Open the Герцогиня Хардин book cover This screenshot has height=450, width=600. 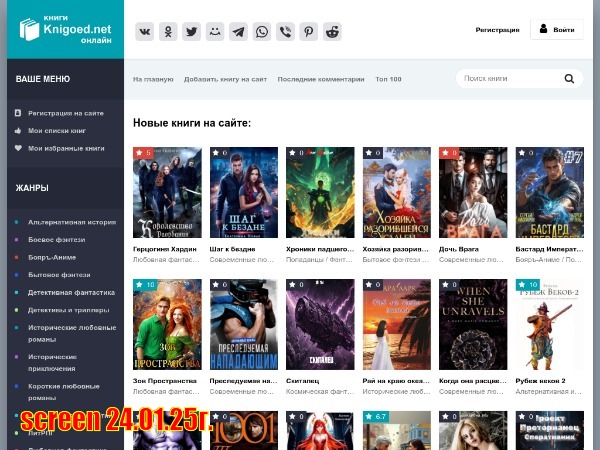167,192
